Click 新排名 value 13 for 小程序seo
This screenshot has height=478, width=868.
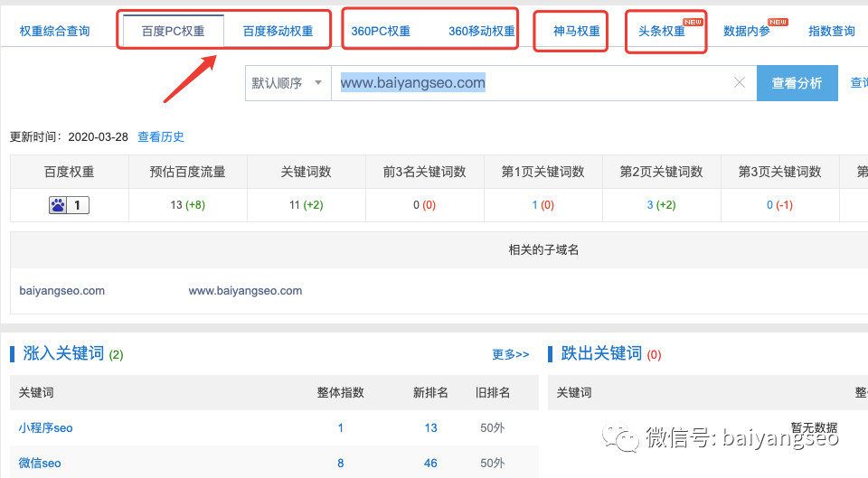point(430,427)
